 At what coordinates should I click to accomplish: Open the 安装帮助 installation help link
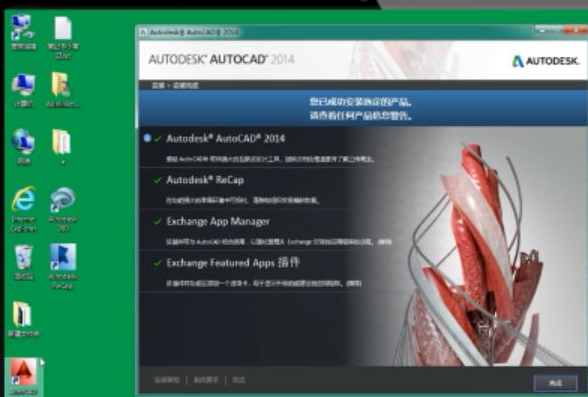click(167, 380)
